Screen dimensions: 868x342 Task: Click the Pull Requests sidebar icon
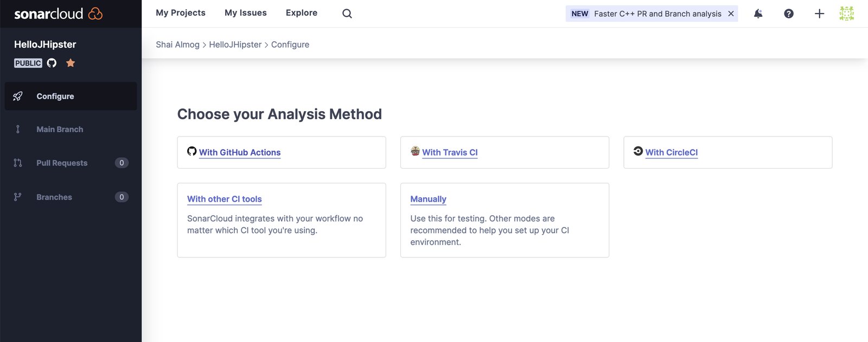tap(18, 163)
